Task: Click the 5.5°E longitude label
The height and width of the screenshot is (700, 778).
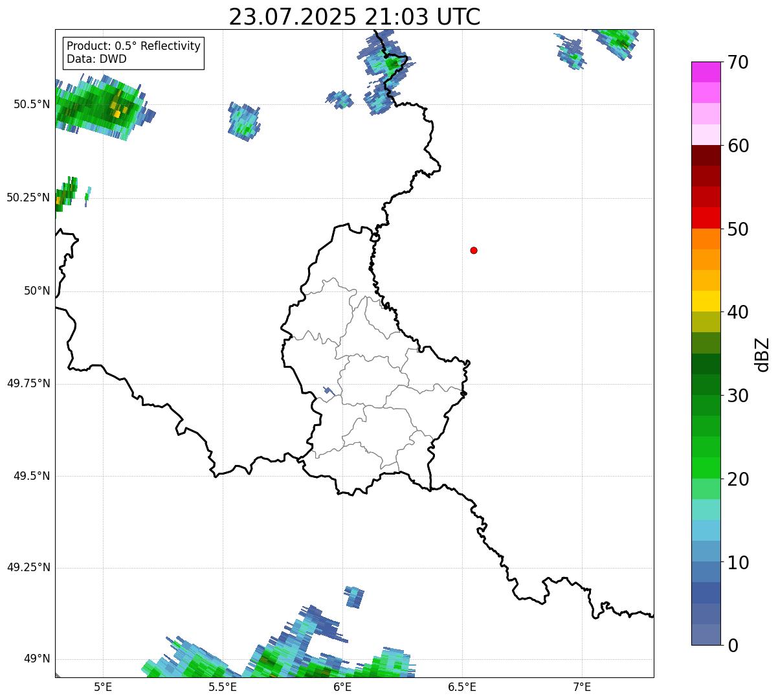Action: coord(223,687)
